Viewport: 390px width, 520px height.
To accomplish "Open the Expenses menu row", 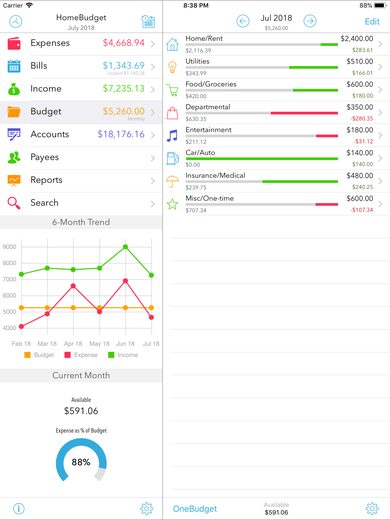I will [x=81, y=43].
